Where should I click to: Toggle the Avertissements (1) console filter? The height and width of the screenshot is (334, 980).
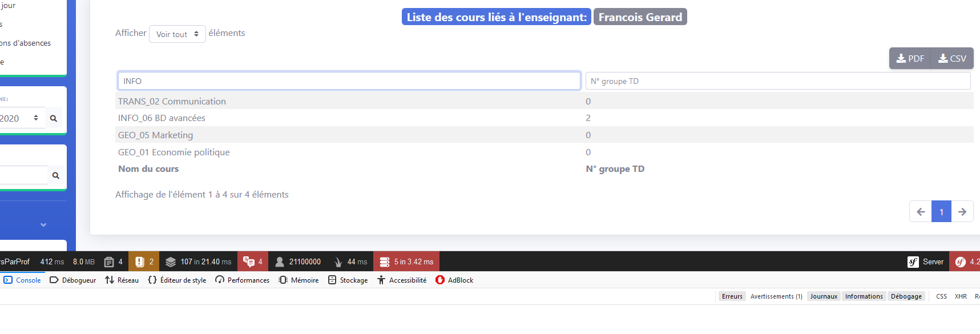click(776, 296)
